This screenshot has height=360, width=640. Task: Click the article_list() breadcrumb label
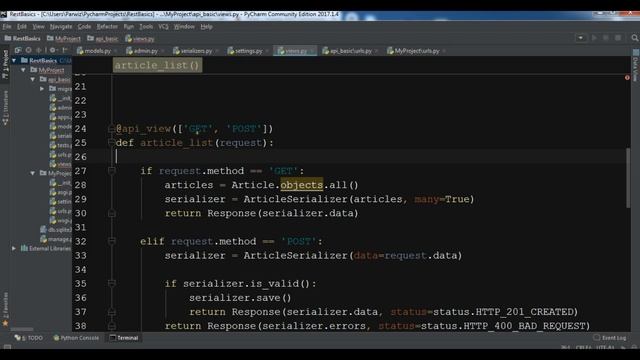[x=157, y=65]
